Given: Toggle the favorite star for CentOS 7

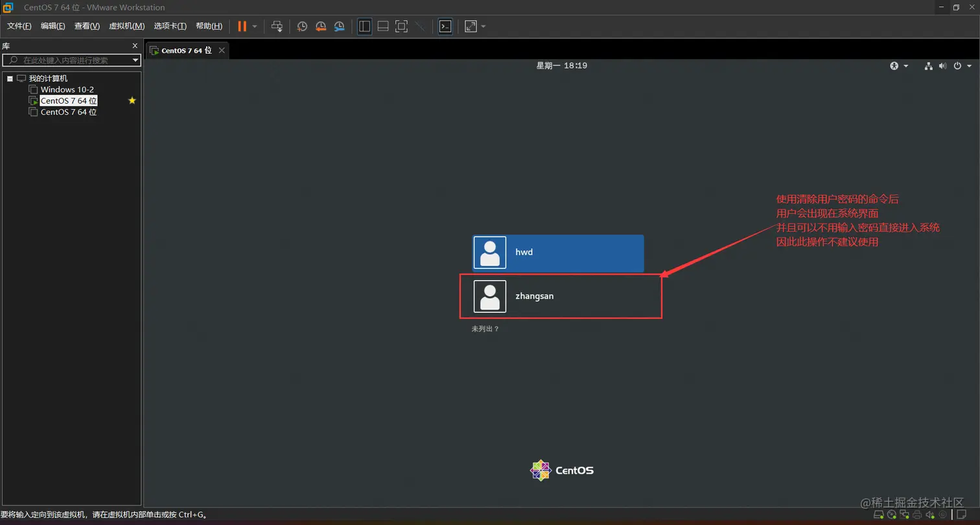Looking at the screenshot, I should pos(132,100).
